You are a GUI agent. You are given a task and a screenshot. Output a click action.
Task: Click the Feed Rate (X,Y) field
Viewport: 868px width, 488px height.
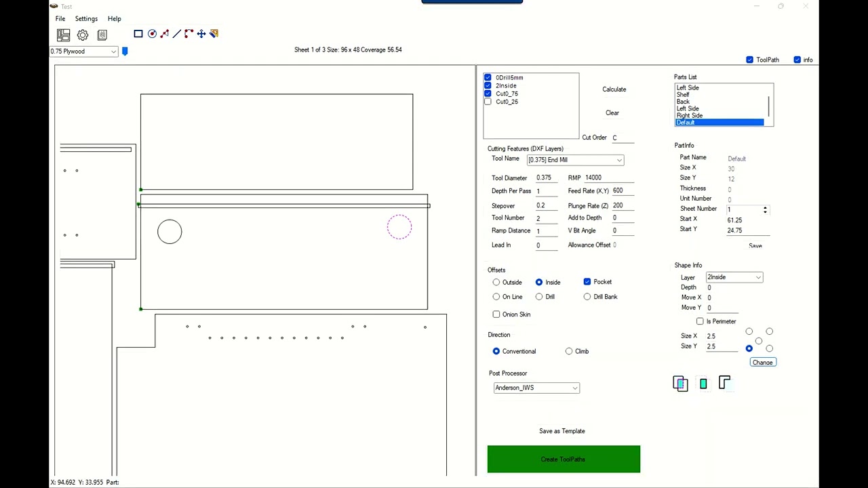coord(623,191)
